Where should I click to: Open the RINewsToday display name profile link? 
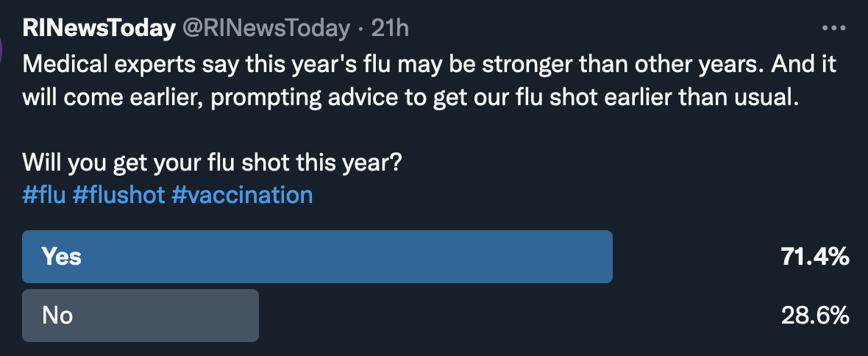click(x=99, y=29)
